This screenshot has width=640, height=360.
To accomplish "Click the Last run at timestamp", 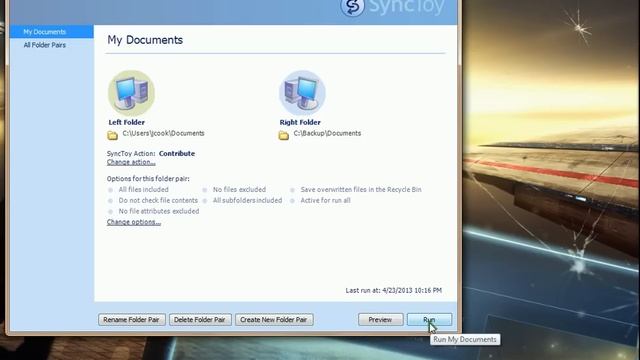I will [x=393, y=291].
